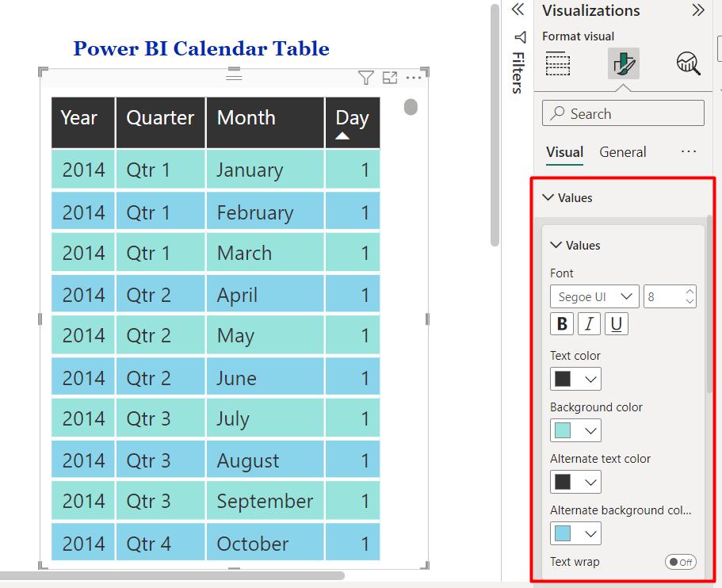Click the Filters pane funnel icon

(521, 37)
